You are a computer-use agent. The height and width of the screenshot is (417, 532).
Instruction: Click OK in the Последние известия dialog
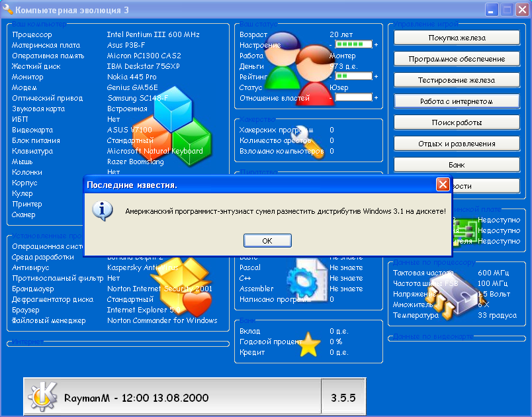click(x=267, y=240)
